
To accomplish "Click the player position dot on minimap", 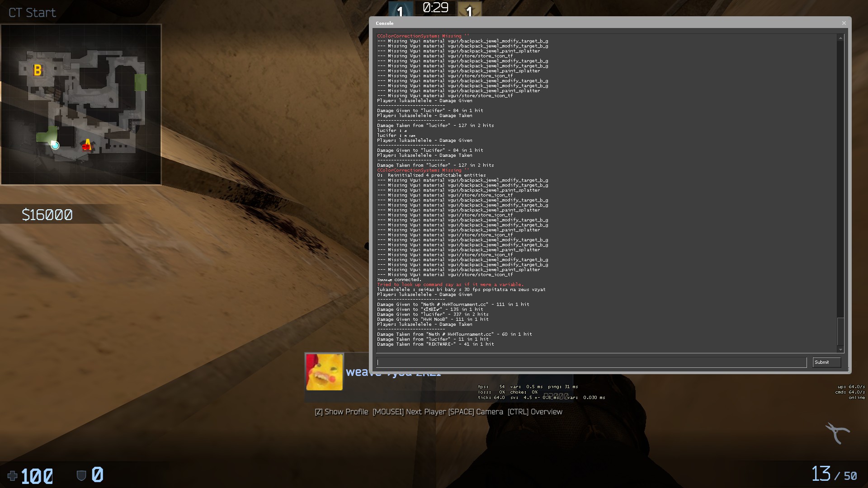I will coord(55,145).
